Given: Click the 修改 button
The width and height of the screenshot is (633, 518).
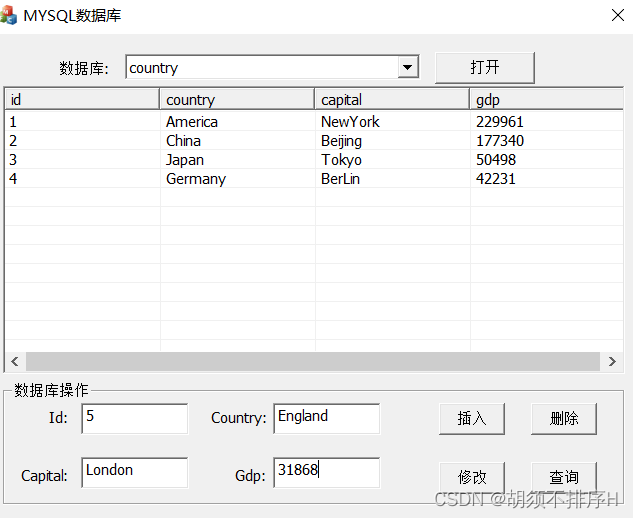Looking at the screenshot, I should pos(472,477).
